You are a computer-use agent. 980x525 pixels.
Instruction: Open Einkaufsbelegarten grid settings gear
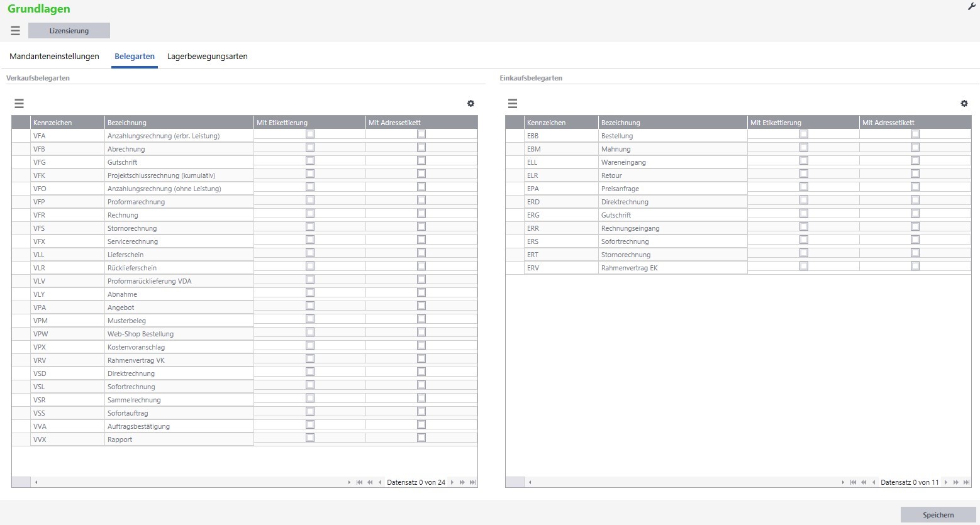click(964, 104)
